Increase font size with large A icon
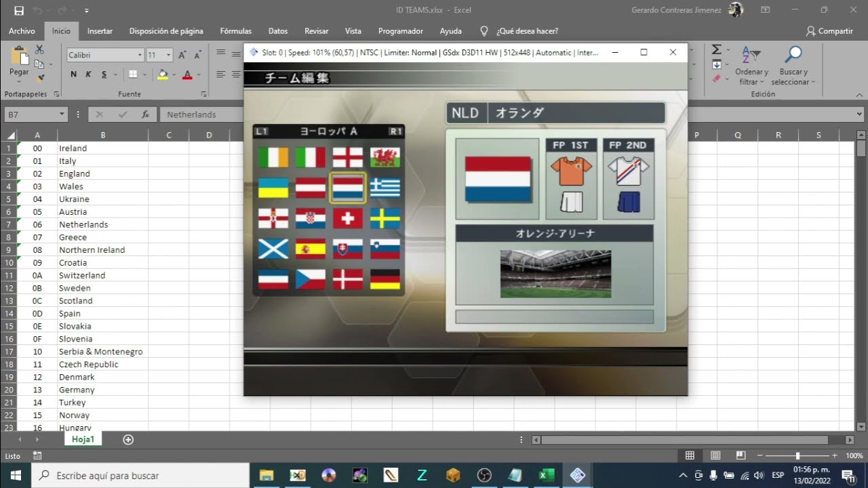The width and height of the screenshot is (868, 488). [183, 55]
